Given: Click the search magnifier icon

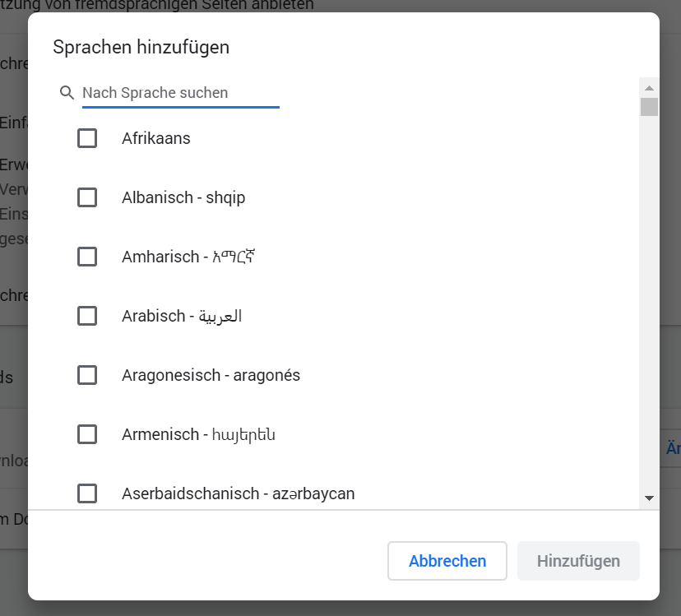Looking at the screenshot, I should click(67, 93).
